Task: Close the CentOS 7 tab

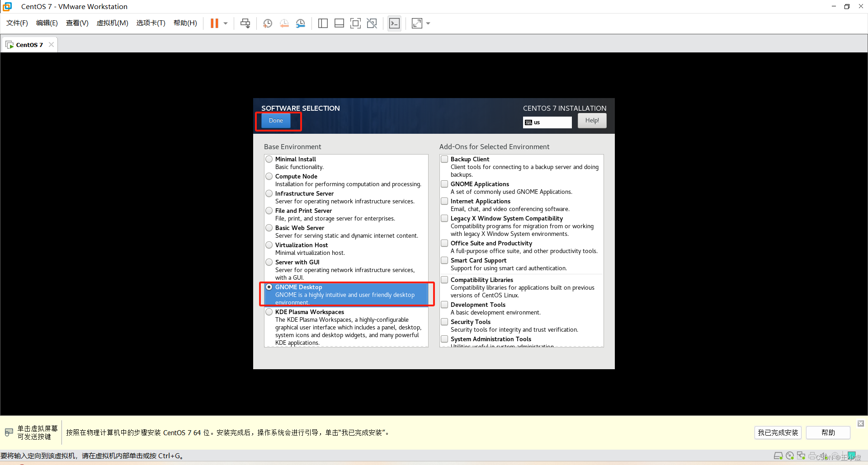Action: (51, 44)
